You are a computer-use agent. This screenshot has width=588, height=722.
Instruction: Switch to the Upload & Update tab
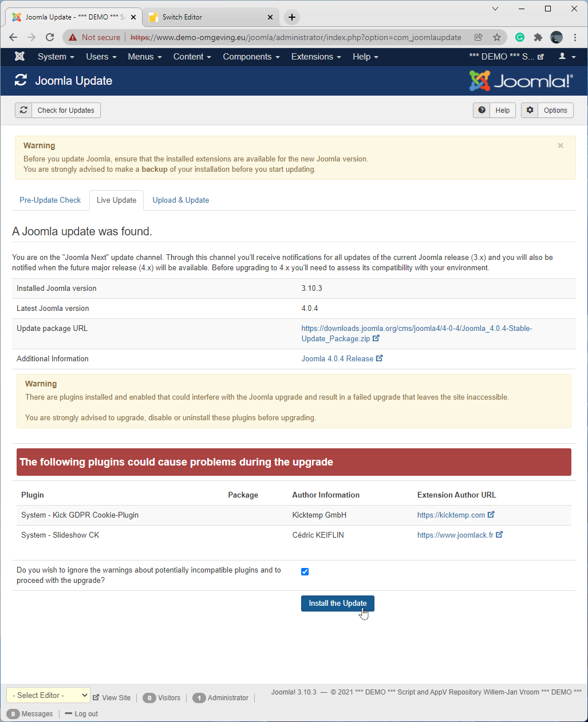(x=180, y=200)
